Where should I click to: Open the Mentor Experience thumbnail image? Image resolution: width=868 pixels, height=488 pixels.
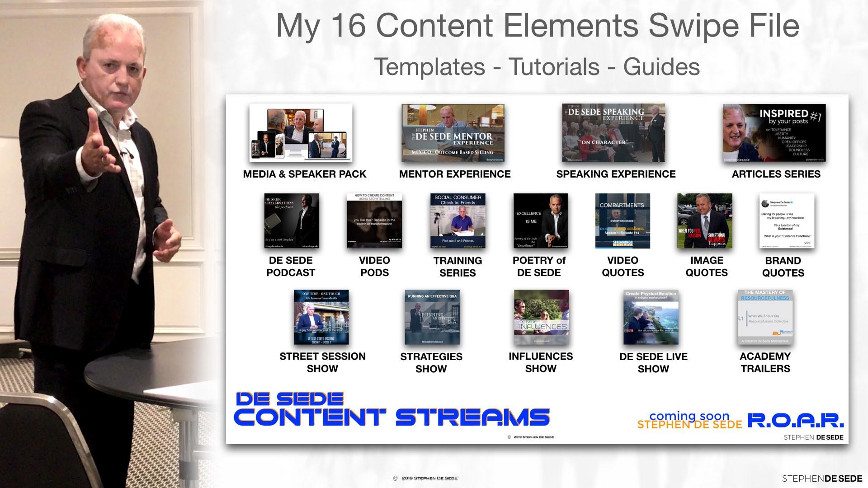click(453, 133)
